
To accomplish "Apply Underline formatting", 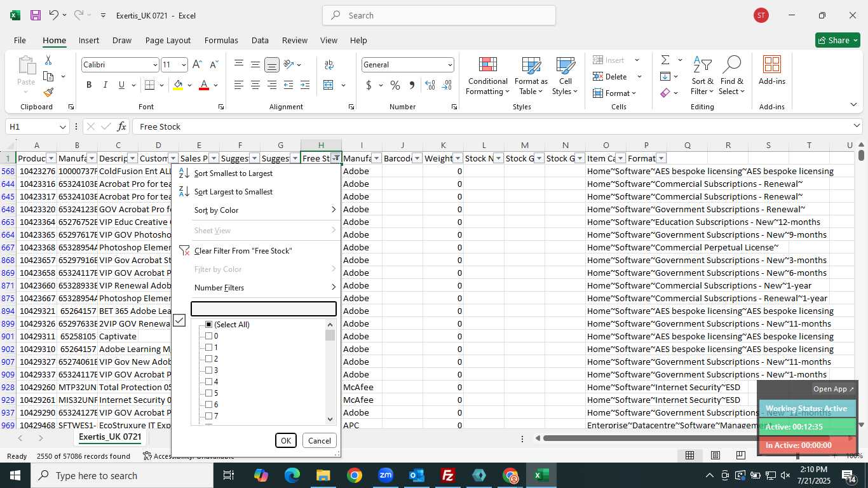I will point(121,85).
